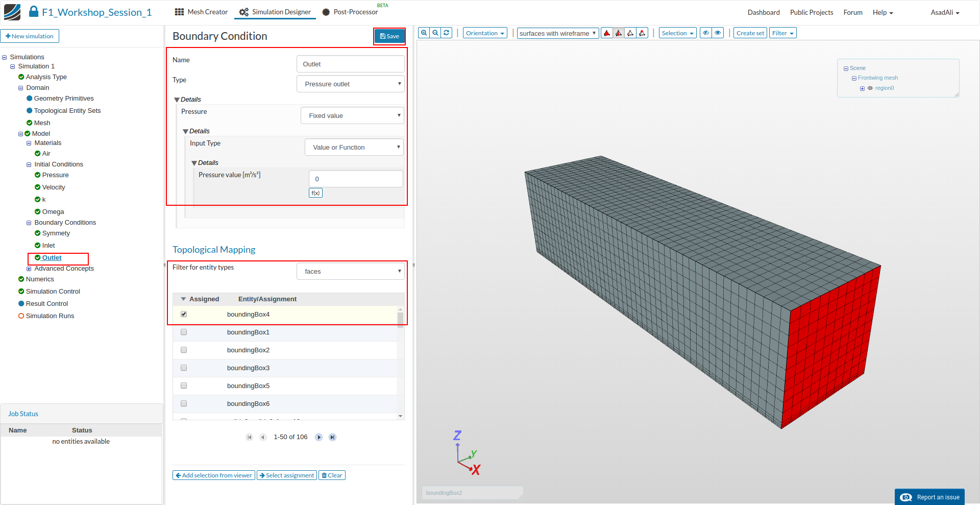Viewport: 980px width, 505px height.
Task: Click the wireframe-only pyramid pick-mode icon
Action: click(630, 33)
